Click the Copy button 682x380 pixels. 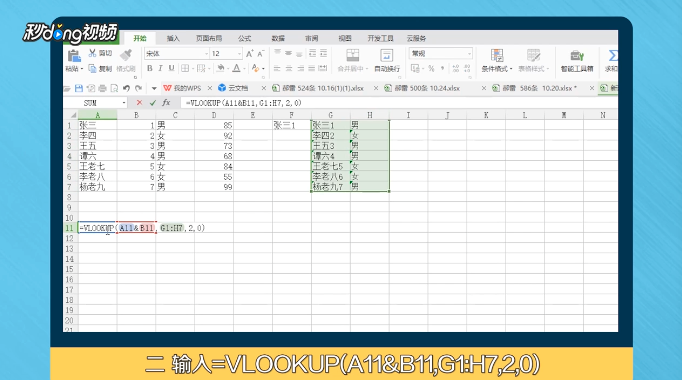100,69
